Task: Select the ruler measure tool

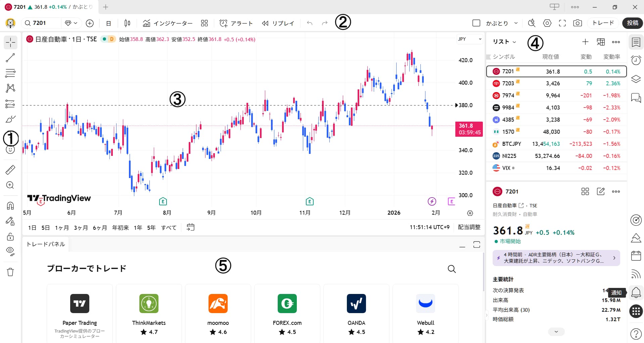Action: [x=10, y=170]
